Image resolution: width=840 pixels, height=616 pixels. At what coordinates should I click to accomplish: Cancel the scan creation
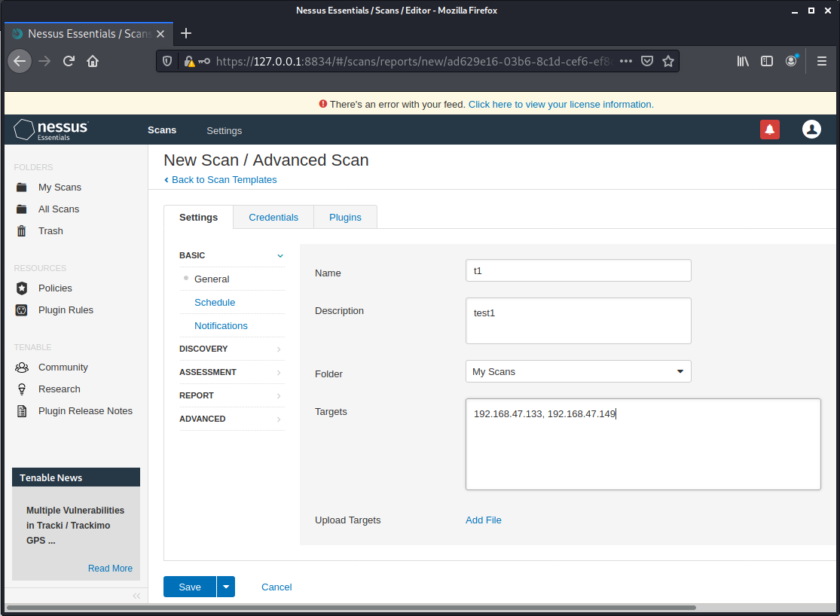click(276, 587)
